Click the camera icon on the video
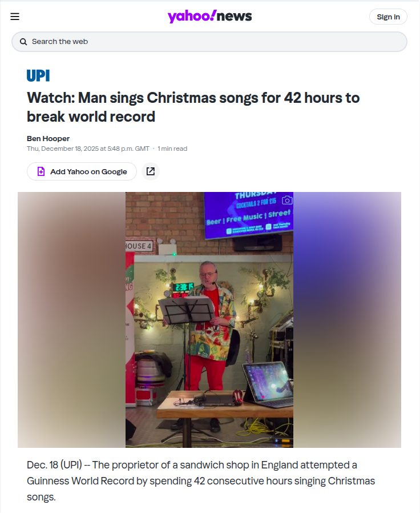The width and height of the screenshot is (420, 513). coord(287,200)
